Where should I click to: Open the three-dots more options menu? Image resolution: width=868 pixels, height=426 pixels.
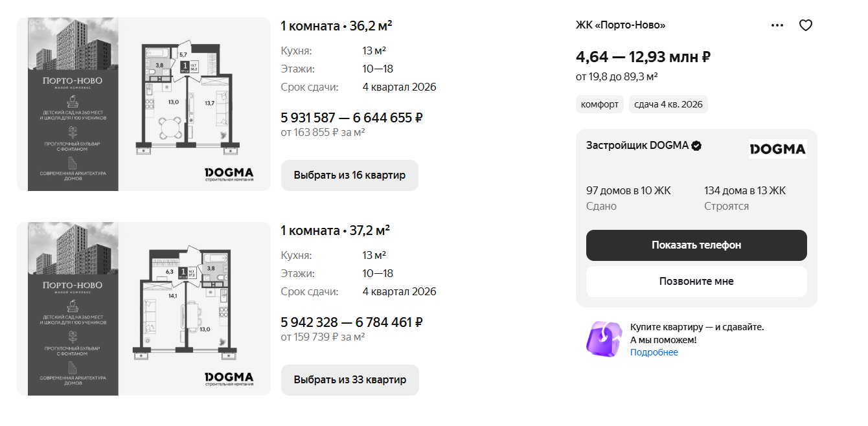click(777, 25)
